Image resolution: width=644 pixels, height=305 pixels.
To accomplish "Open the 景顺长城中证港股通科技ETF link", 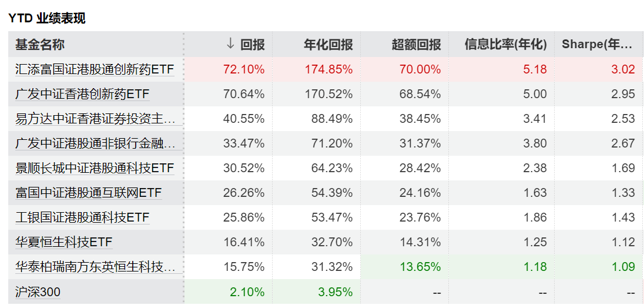I will [95, 168].
